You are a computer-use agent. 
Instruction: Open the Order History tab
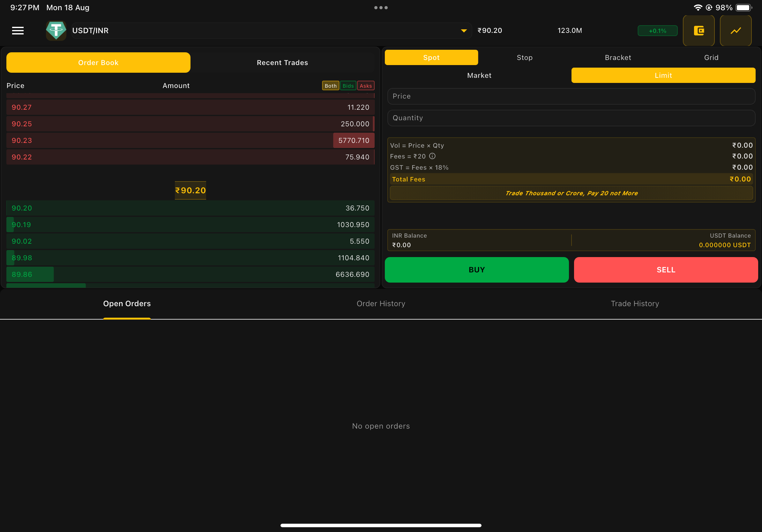pyautogui.click(x=381, y=304)
